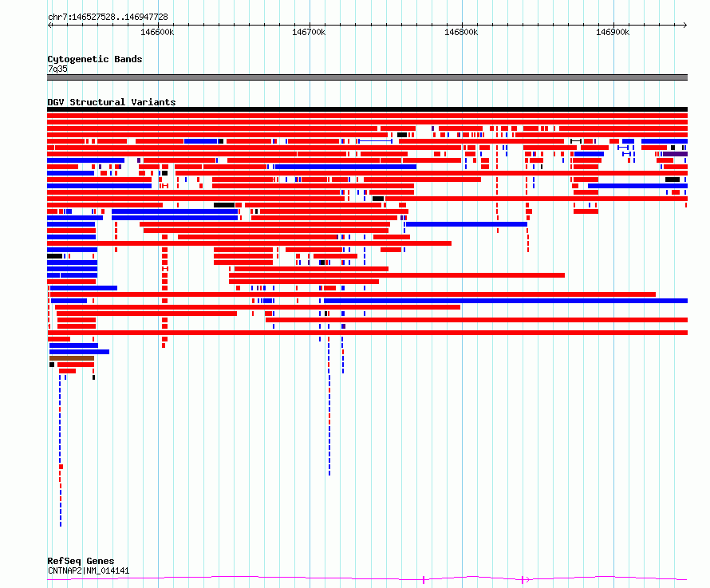Image resolution: width=710 pixels, height=588 pixels.
Task: Click the thin blue line variant with end ticks
Action: (x=376, y=141)
